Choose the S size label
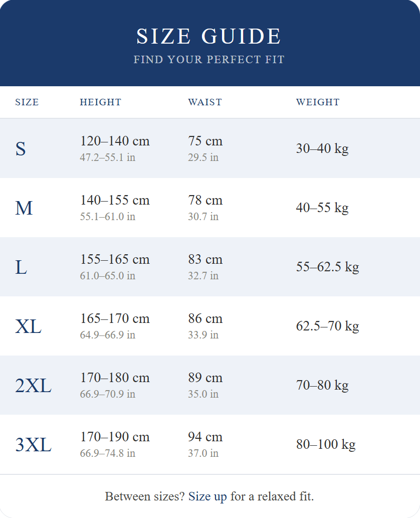The width and height of the screenshot is (420, 518). click(21, 149)
